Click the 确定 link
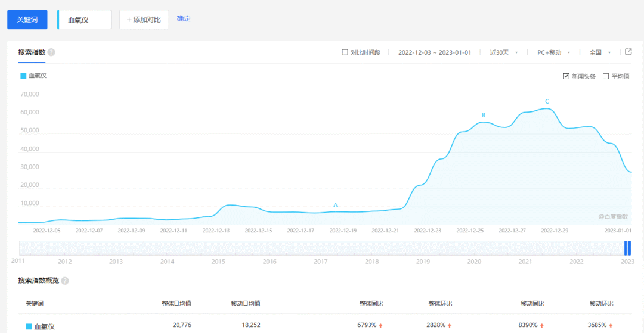 click(184, 19)
